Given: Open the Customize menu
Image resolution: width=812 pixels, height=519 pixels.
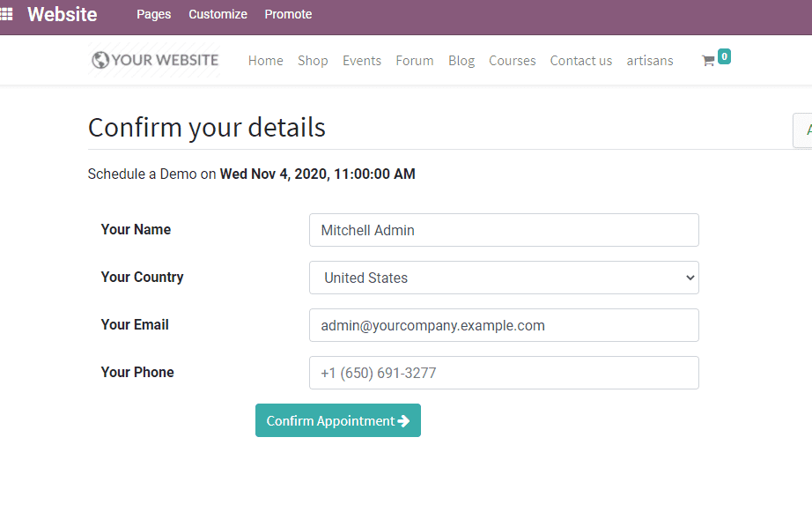Looking at the screenshot, I should click(218, 14).
